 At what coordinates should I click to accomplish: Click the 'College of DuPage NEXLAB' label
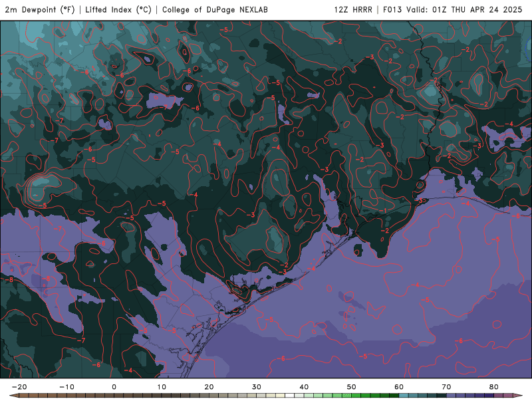pyautogui.click(x=215, y=9)
